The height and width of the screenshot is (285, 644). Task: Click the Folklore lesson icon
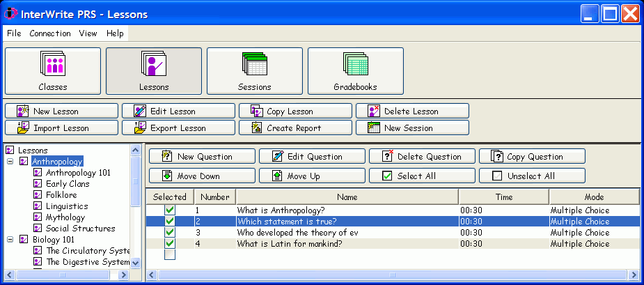click(x=38, y=195)
